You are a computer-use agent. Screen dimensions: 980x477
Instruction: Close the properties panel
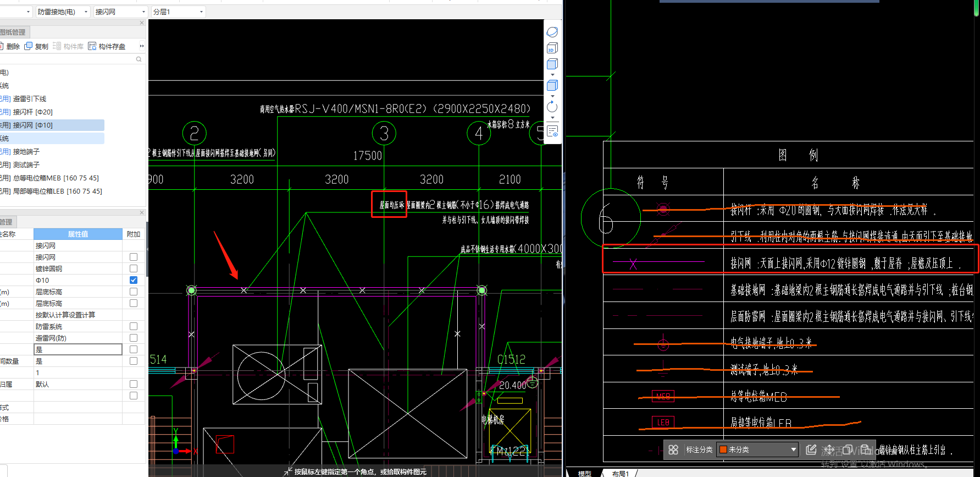pyautogui.click(x=142, y=212)
